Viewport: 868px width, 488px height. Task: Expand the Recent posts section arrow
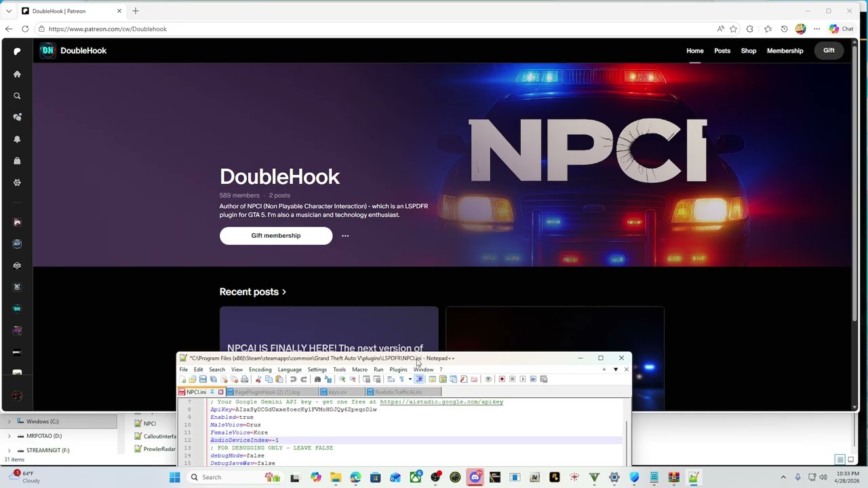pyautogui.click(x=283, y=292)
